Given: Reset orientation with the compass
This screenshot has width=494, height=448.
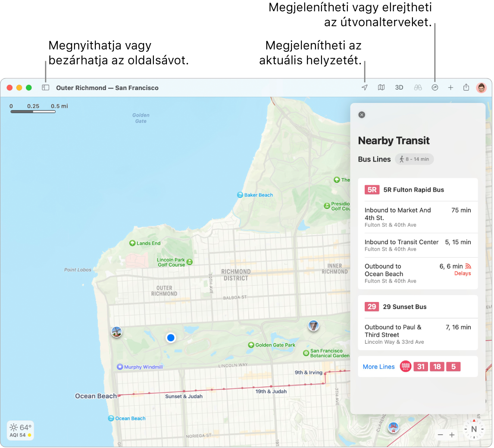Looking at the screenshot, I should 474,429.
